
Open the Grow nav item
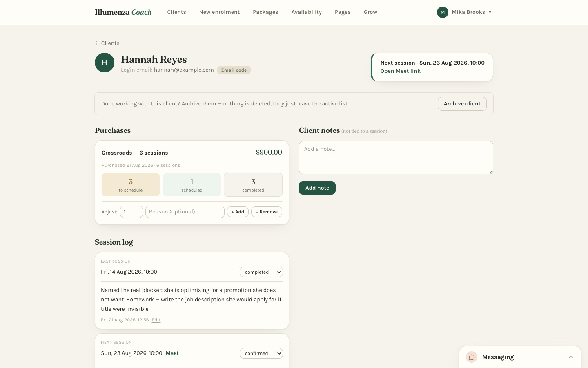(370, 12)
